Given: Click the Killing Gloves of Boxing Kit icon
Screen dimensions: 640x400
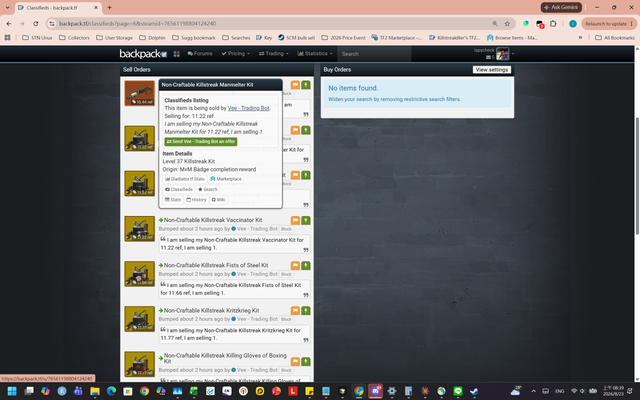Looking at the screenshot, I should pos(140,364).
